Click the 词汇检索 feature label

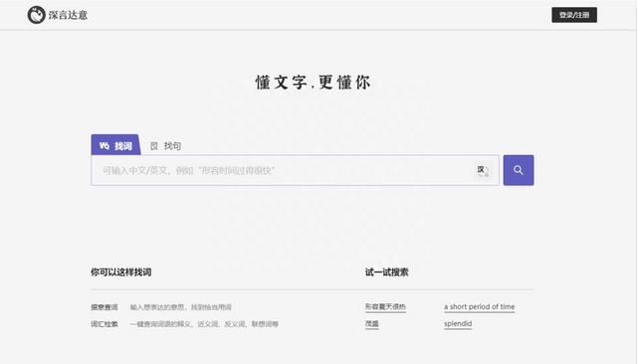pyautogui.click(x=105, y=324)
